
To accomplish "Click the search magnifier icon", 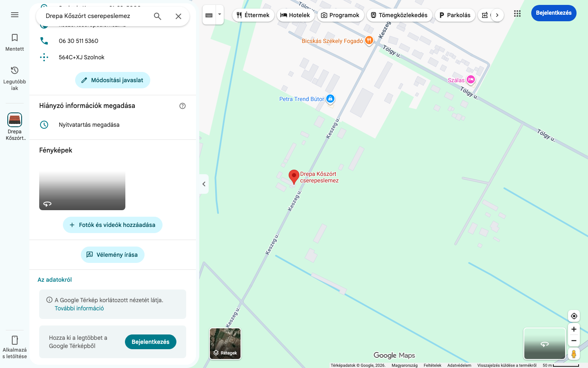I will (158, 16).
